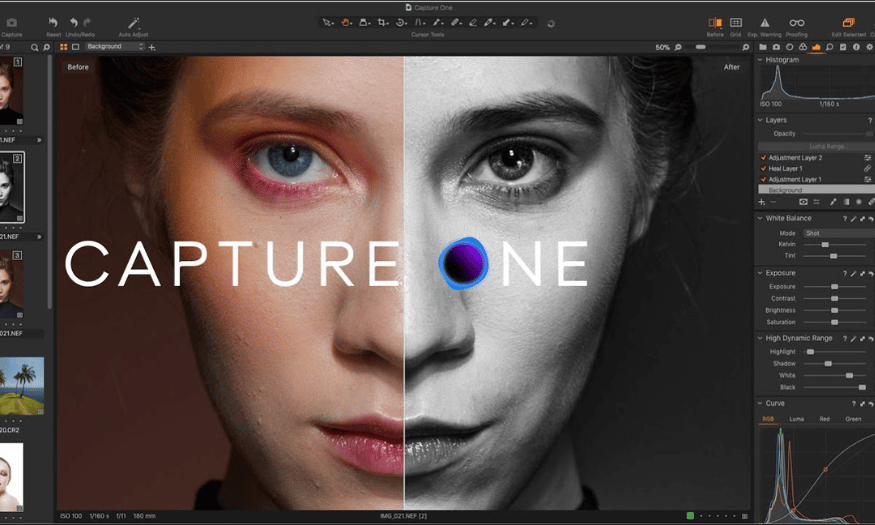Click the Auto Adjust magic wand
Screen dimensions: 875x525
133,23
